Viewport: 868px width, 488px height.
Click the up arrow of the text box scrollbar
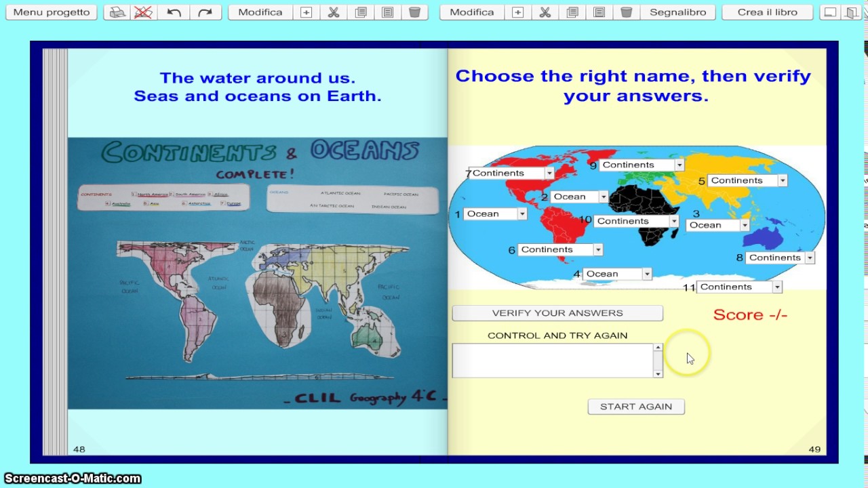click(x=658, y=348)
